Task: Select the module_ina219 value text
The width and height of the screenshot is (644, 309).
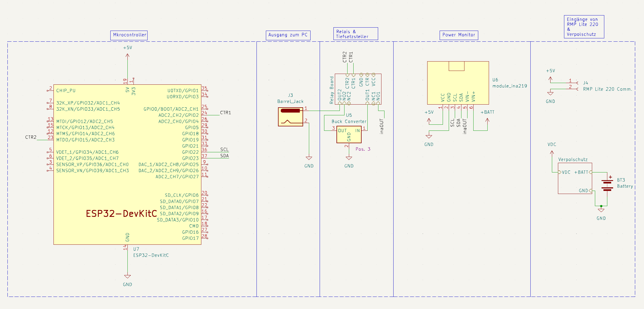Action: click(510, 86)
